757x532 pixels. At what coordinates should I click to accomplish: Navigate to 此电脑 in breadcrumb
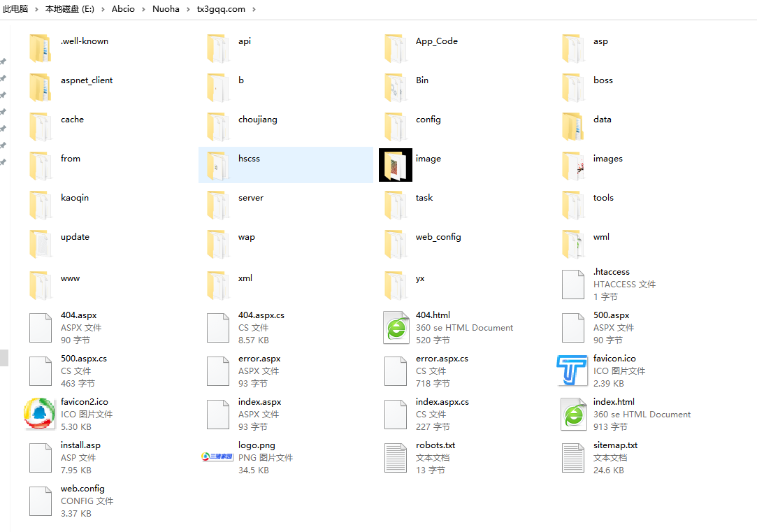click(x=15, y=9)
